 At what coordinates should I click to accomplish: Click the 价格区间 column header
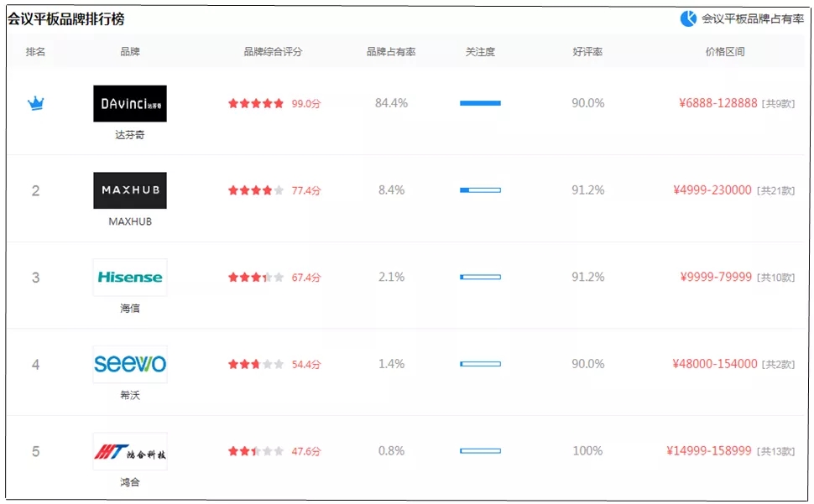(725, 52)
